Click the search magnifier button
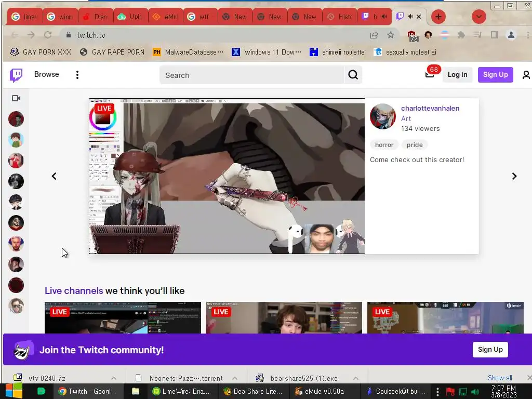Viewport: 532px width, 399px height. pyautogui.click(x=353, y=75)
